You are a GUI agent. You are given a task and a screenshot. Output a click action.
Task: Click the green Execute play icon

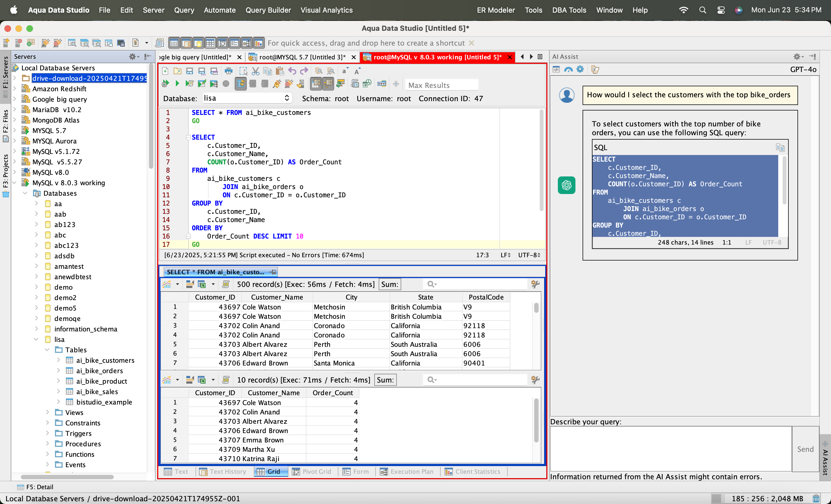tap(178, 83)
